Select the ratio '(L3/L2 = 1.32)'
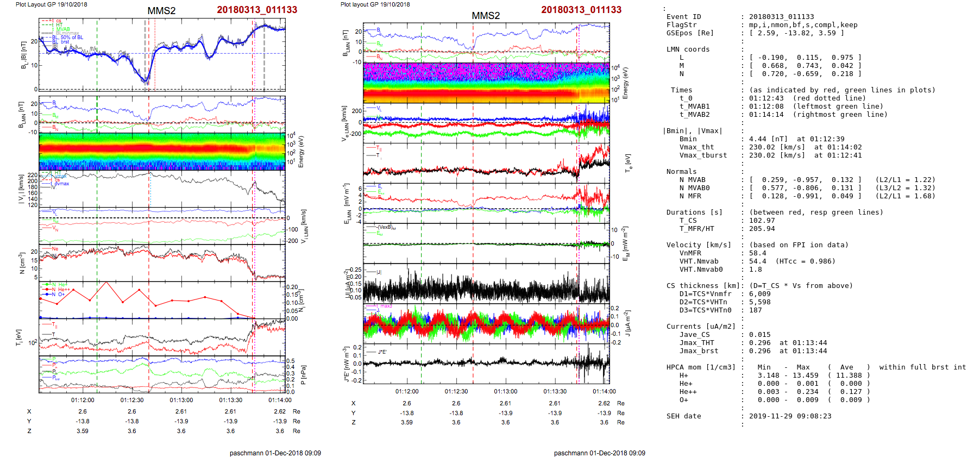 906,188
